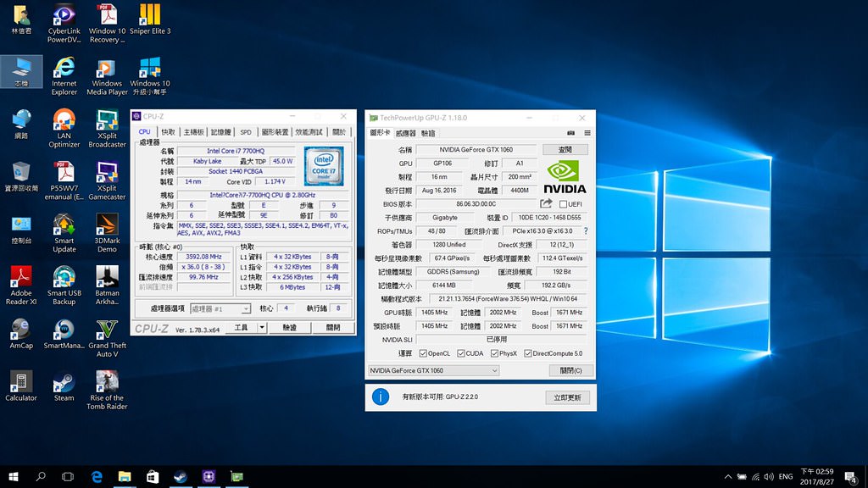868x488 pixels.
Task: Click the 查閱 lookup button in GPU-Z
Action: [565, 149]
